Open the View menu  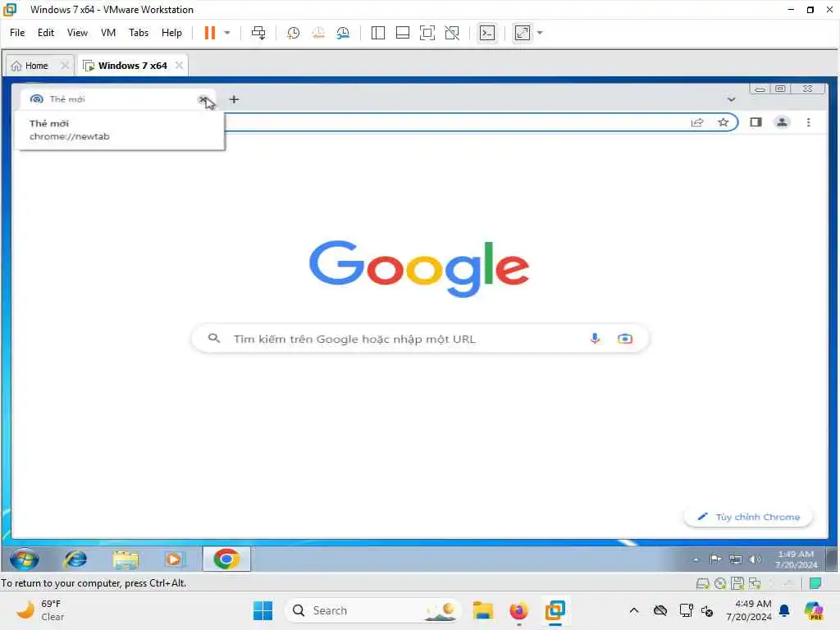(x=77, y=33)
